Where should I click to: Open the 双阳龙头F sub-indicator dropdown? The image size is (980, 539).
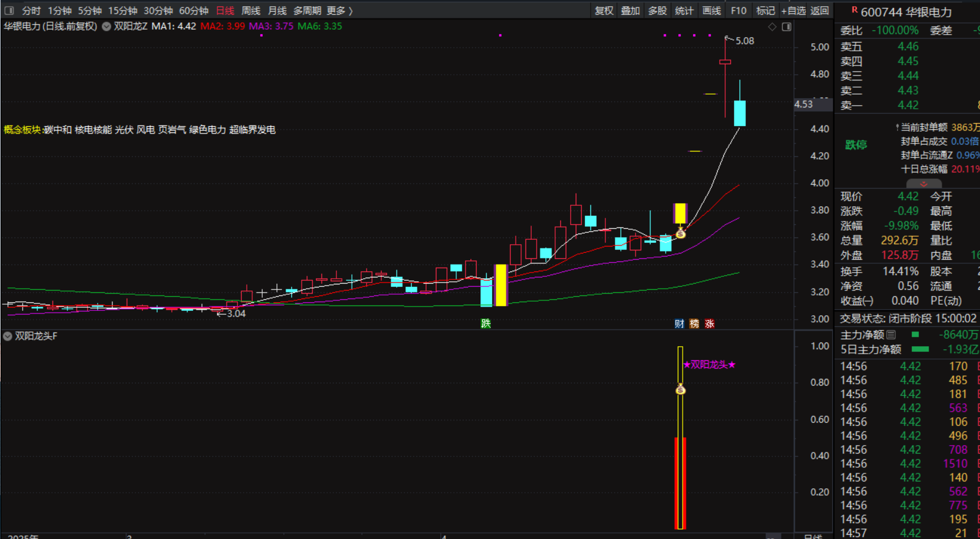coord(7,336)
